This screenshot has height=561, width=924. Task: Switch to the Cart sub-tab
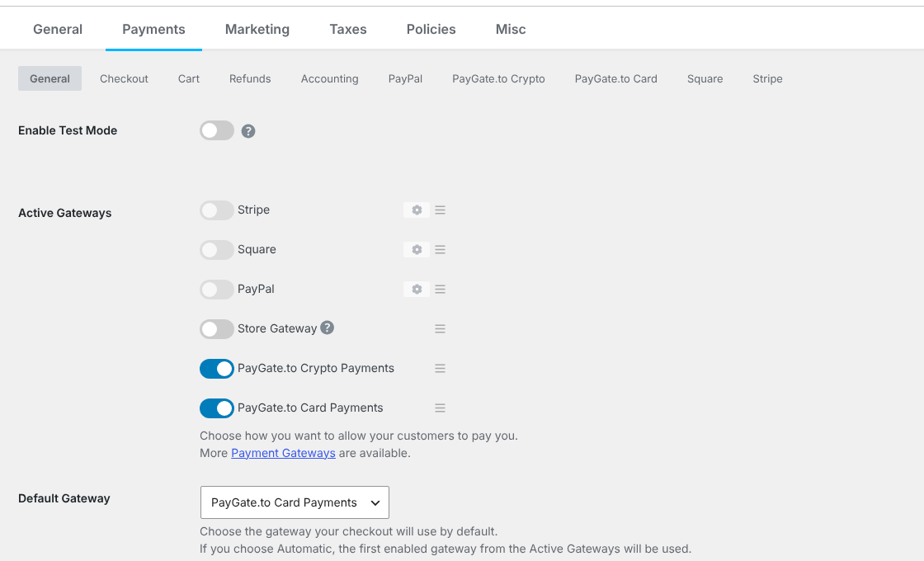pyautogui.click(x=189, y=78)
